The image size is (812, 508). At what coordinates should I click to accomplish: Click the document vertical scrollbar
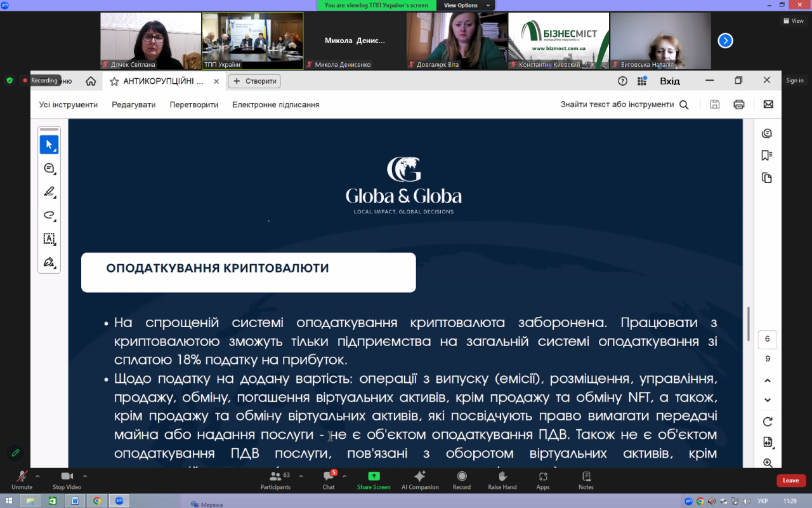[749, 324]
